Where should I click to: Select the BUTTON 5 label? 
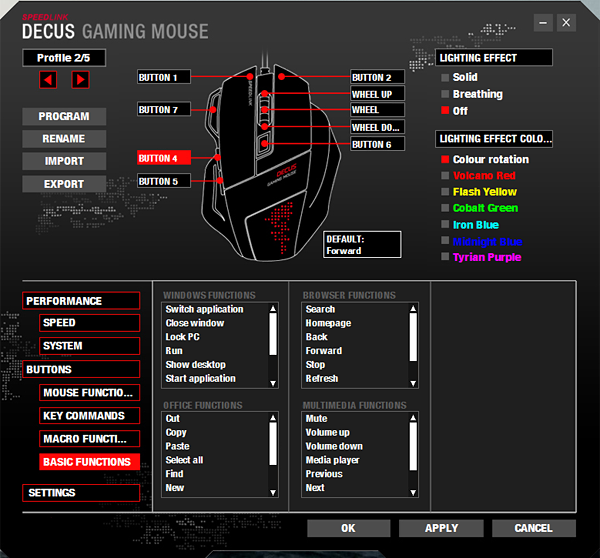(x=164, y=181)
